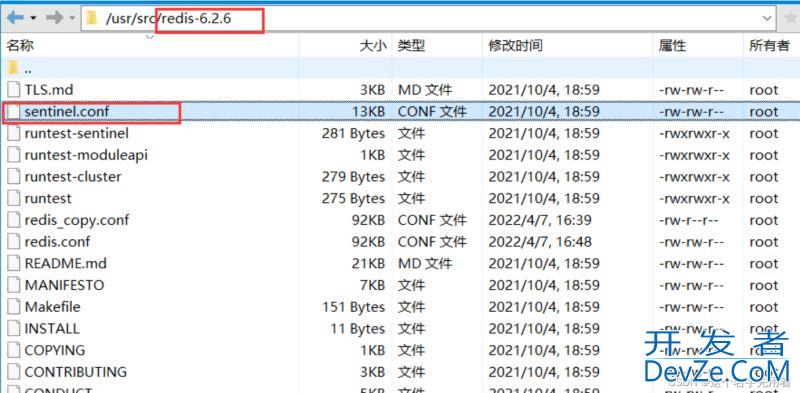The height and width of the screenshot is (393, 800).
Task: Click the icon beside the 275 Bytes runtest file
Action: pyautogui.click(x=14, y=198)
